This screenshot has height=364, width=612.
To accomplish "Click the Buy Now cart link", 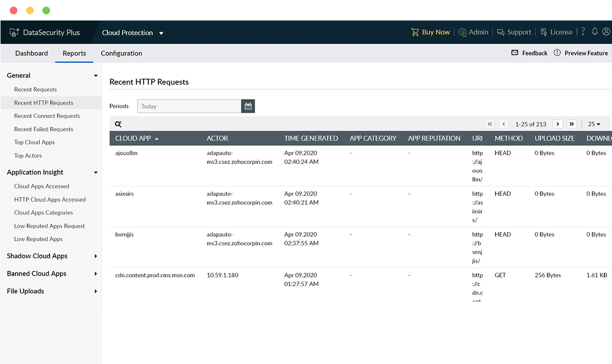I will (430, 32).
